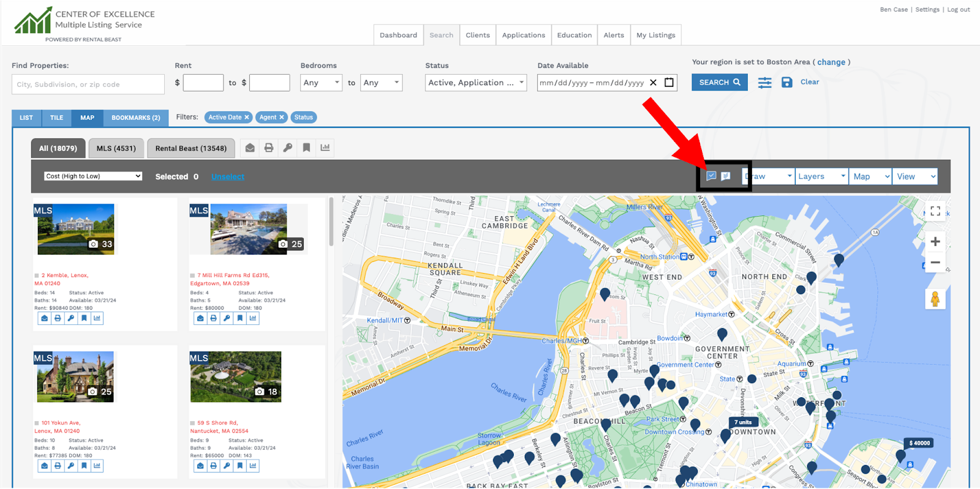Remove the Active Date filter chip
980x489 pixels.
(x=247, y=118)
